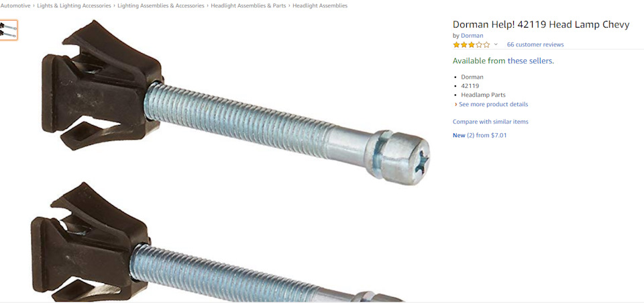Go to the Automotive breadcrumb
The height and width of the screenshot is (303, 644).
point(15,6)
